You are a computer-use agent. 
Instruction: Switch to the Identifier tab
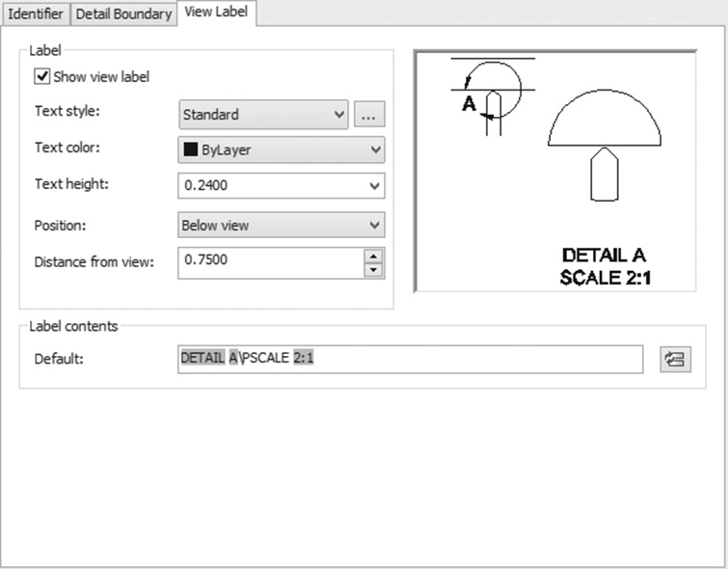(x=36, y=14)
